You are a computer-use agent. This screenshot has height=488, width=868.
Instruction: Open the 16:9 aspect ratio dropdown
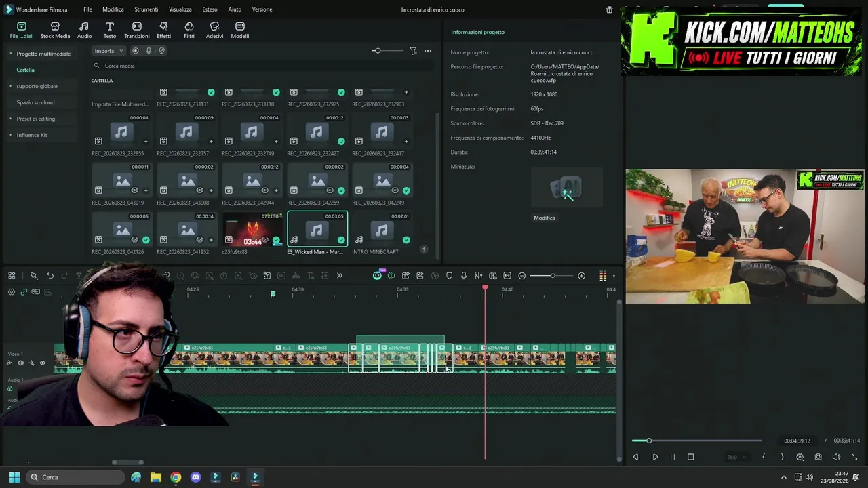[x=736, y=457]
